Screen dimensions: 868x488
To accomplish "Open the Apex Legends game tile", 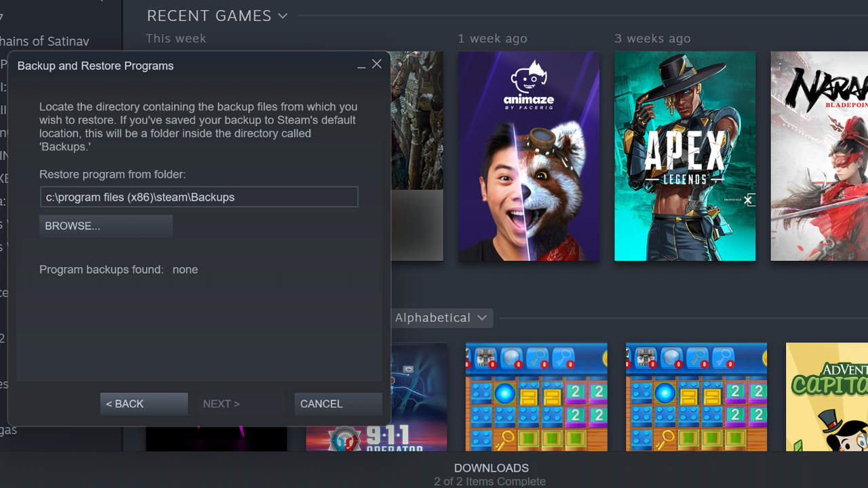I will coord(685,156).
